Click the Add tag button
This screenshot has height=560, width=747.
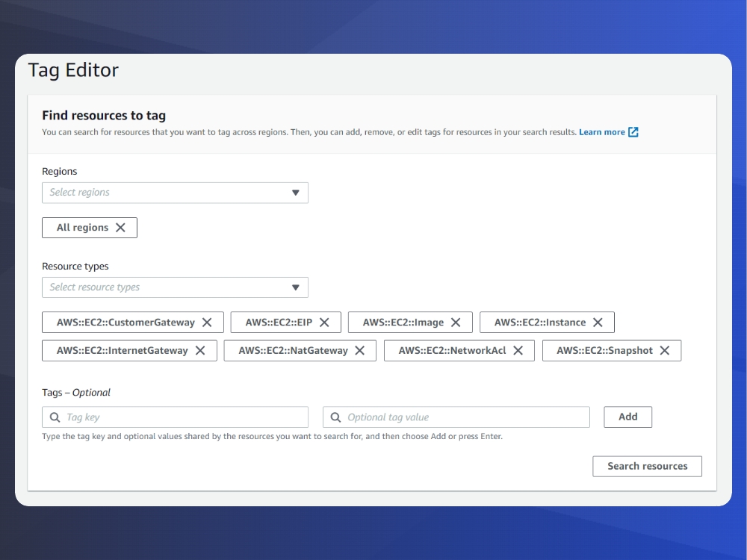point(628,417)
